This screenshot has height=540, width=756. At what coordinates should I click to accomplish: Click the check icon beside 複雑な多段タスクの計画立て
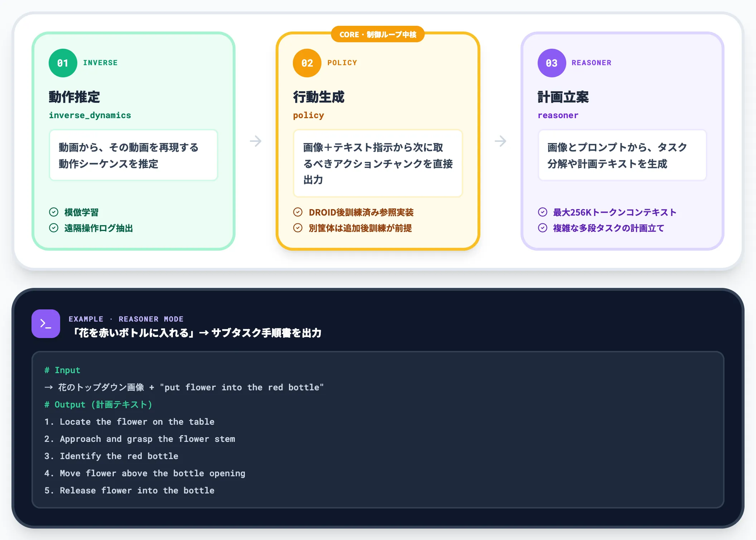pos(543,228)
